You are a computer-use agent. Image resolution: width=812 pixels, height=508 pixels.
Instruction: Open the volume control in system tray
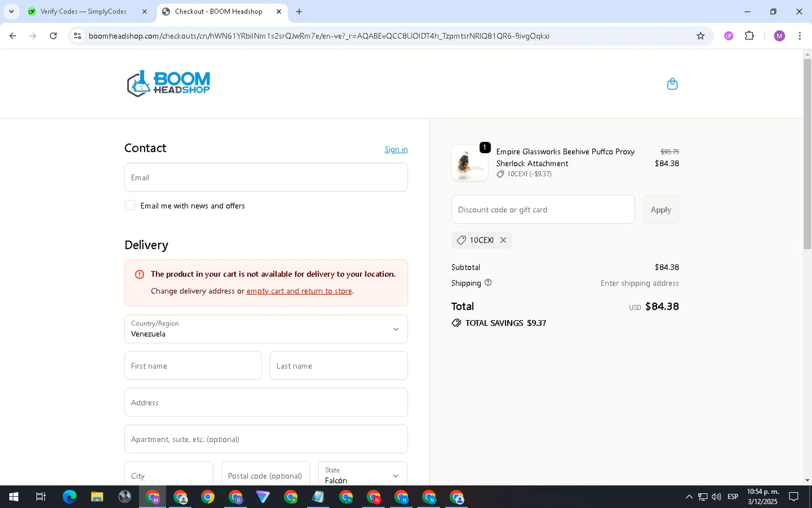point(716,497)
